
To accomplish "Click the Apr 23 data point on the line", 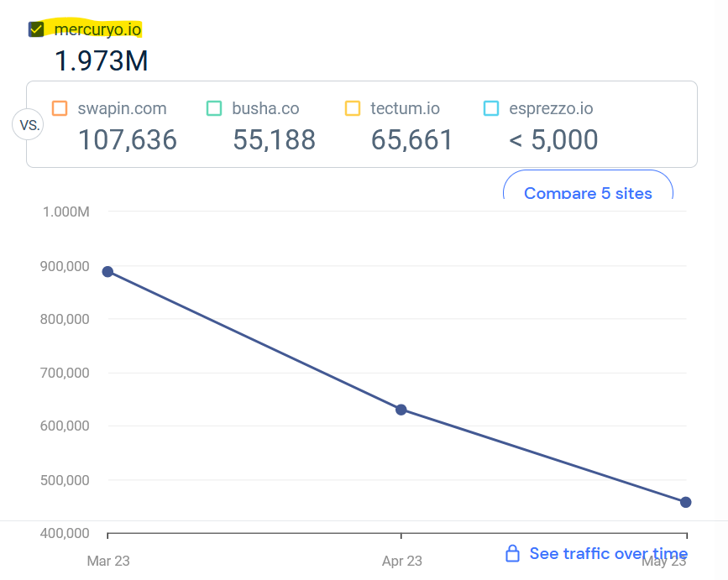I will (401, 410).
